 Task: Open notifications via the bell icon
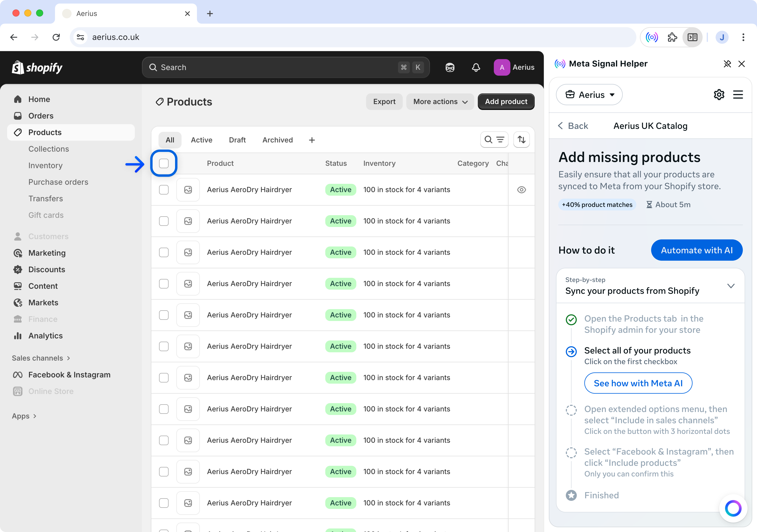click(476, 67)
